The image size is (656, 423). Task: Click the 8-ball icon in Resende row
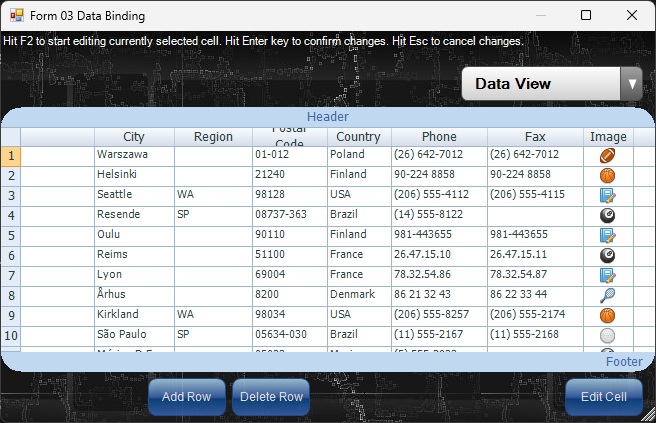607,215
